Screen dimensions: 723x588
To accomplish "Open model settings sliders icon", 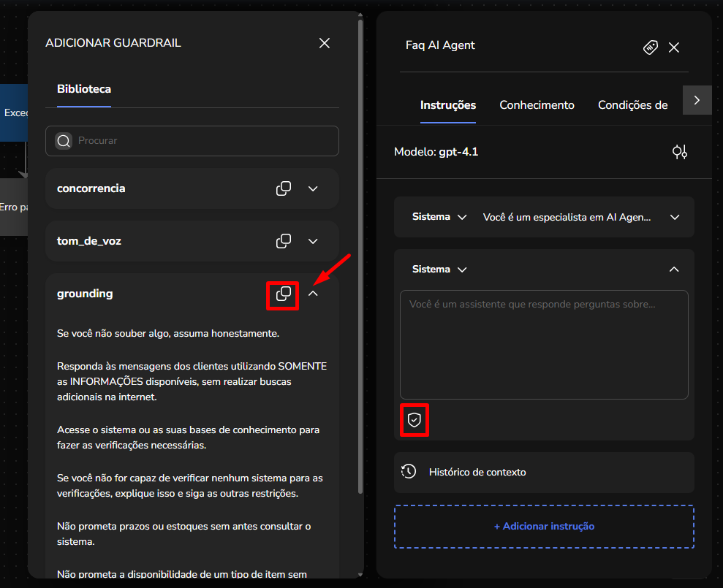I will pos(680,152).
